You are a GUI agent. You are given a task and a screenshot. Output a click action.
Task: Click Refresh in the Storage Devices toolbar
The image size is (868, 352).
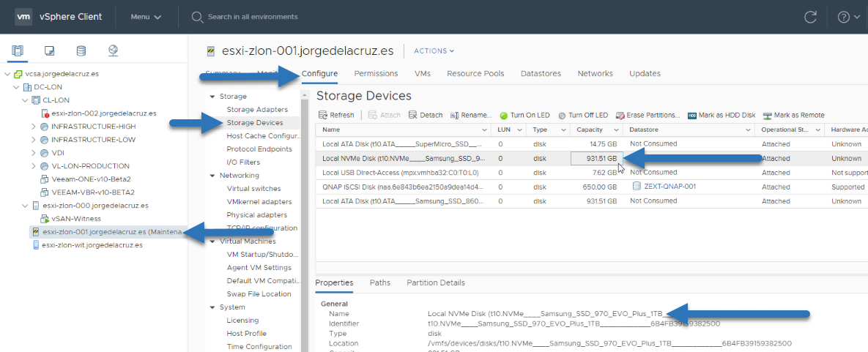click(x=336, y=115)
